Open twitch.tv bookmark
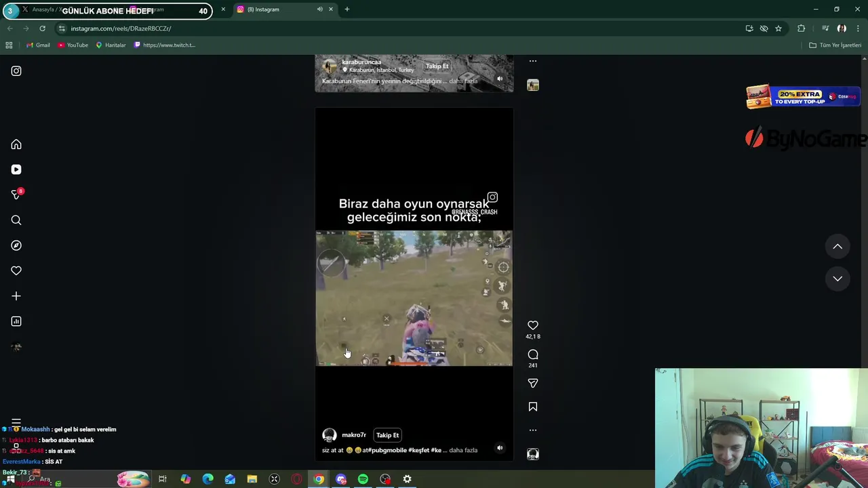The height and width of the screenshot is (488, 868). pos(165,45)
